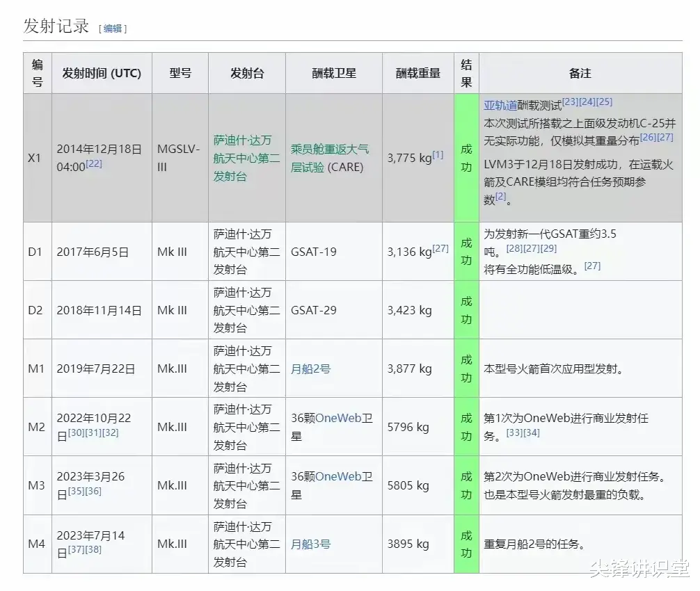
Task: Click the 编号 column header
Action: [38, 73]
